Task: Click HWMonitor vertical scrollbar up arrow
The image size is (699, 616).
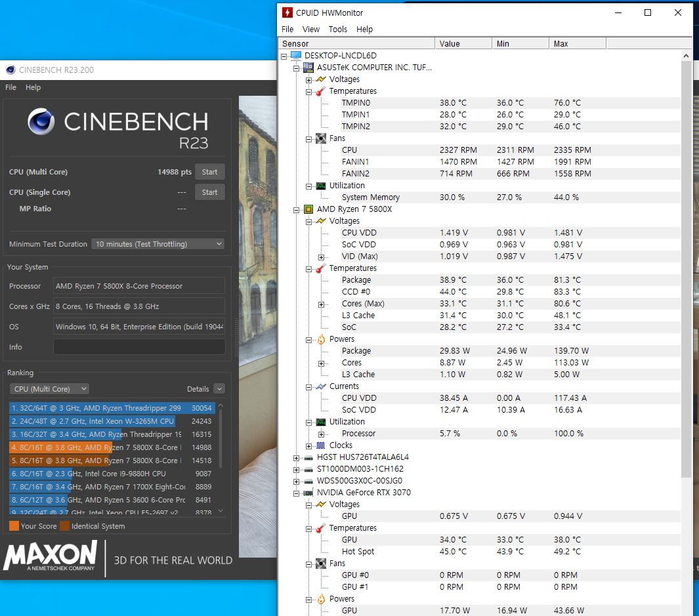Action: (686, 56)
